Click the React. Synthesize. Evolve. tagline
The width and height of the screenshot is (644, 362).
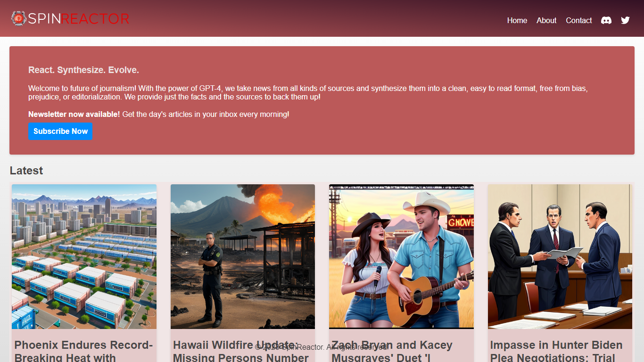click(x=83, y=70)
